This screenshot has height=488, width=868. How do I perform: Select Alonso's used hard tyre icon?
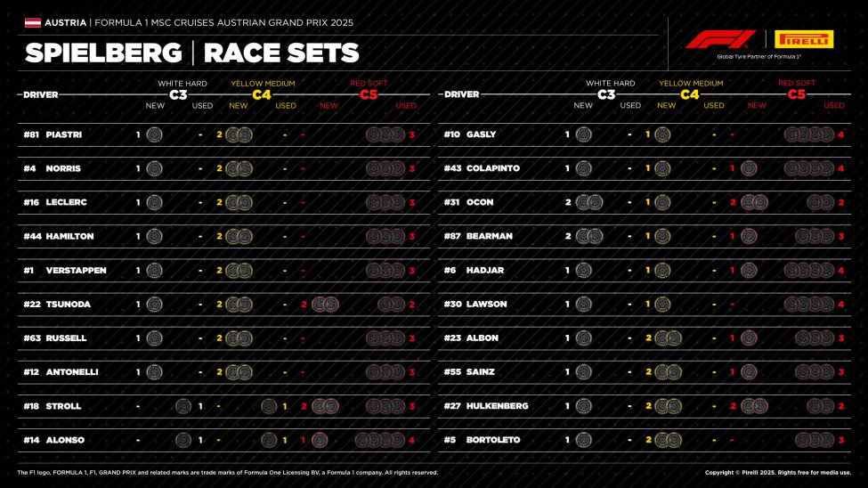183,440
